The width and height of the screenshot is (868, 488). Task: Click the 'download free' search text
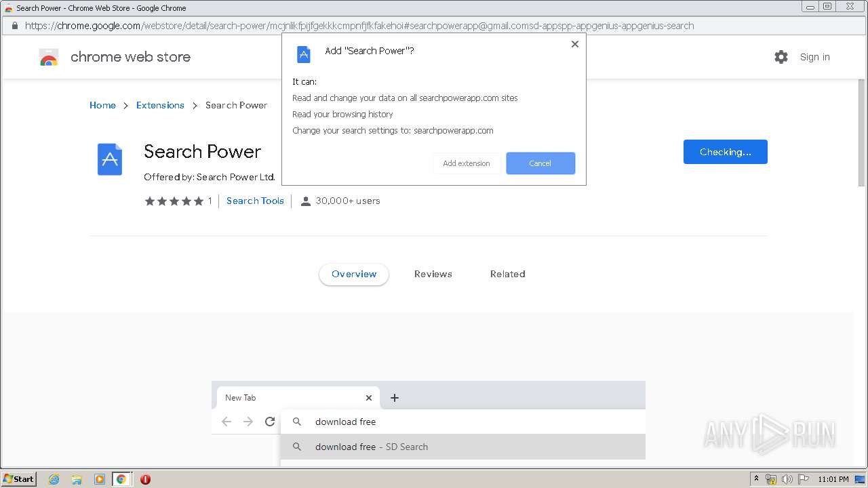click(x=345, y=422)
